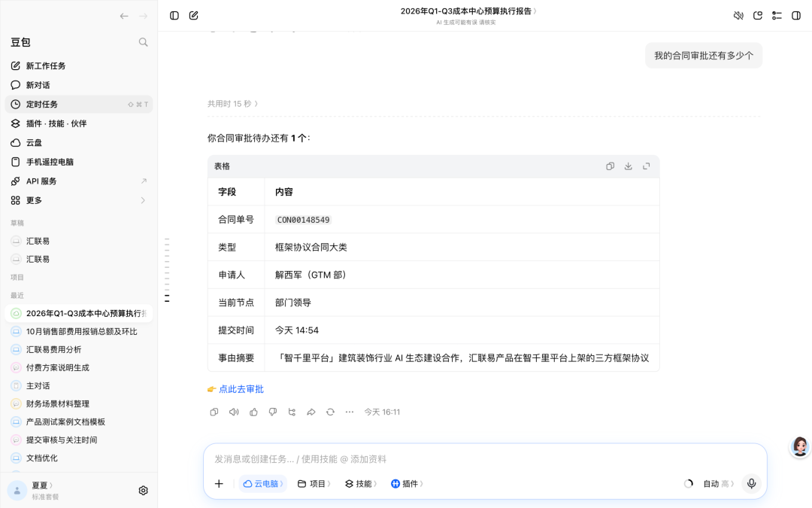Expand the table to full view
The image size is (812, 508).
pos(647,166)
